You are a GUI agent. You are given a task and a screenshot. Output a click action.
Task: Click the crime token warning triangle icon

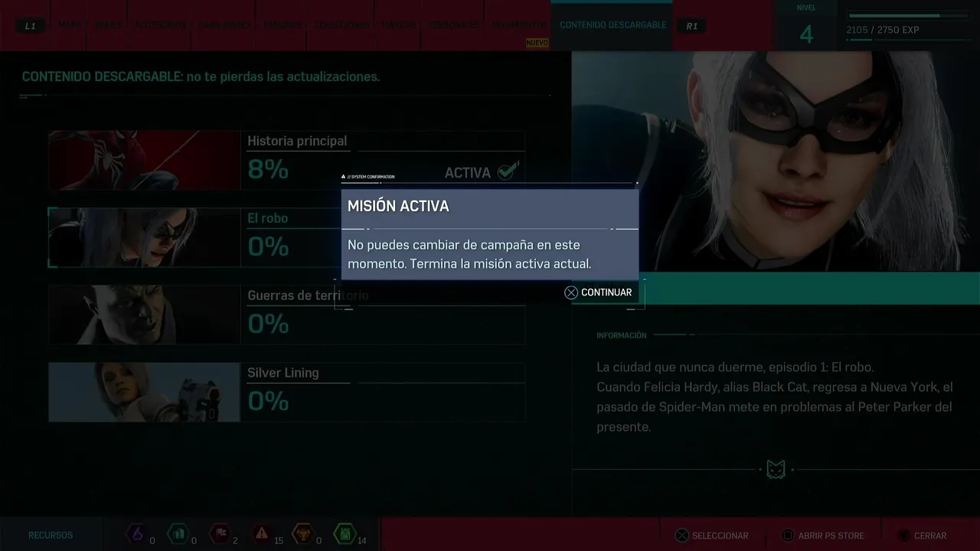[263, 533]
